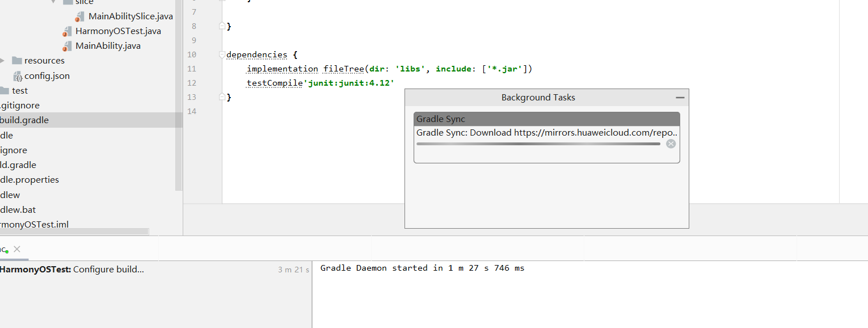Click the resources folder icon

click(16, 61)
